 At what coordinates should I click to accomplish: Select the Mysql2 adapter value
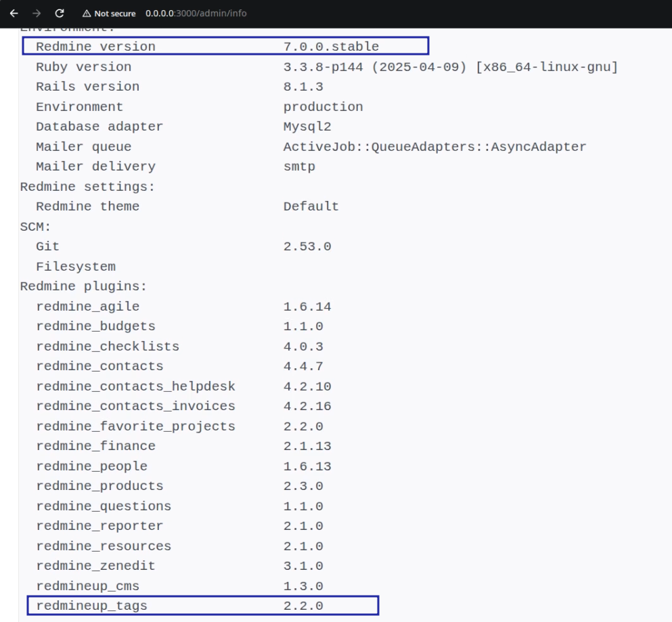point(307,127)
